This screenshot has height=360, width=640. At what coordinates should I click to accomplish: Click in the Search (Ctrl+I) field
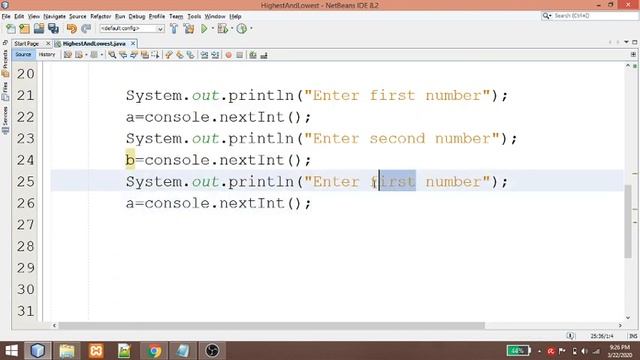click(595, 16)
